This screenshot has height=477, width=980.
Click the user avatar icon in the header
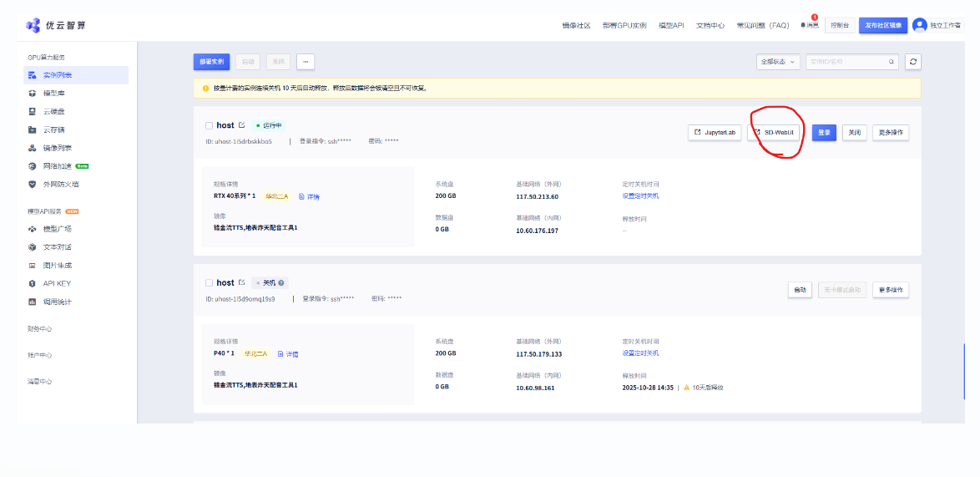pos(920,25)
